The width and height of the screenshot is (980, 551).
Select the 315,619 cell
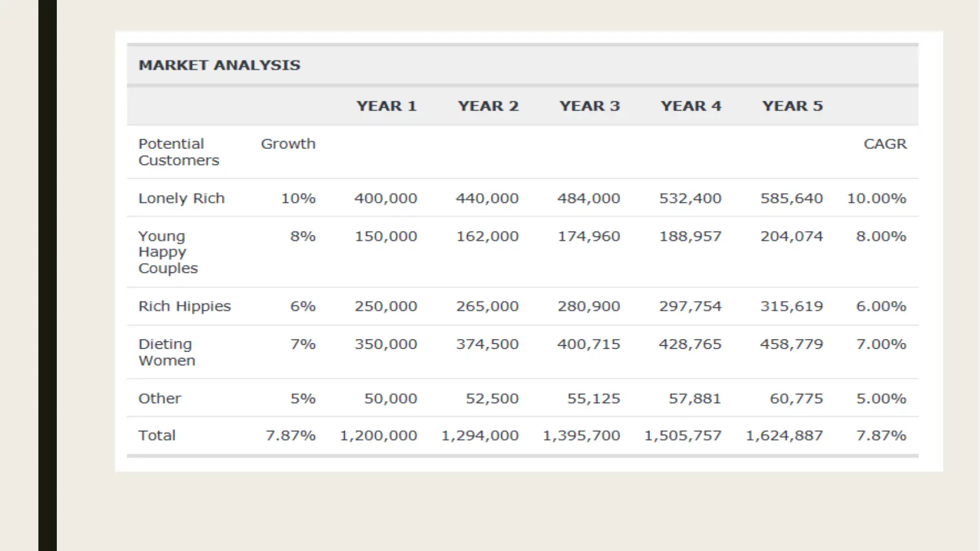coord(791,306)
